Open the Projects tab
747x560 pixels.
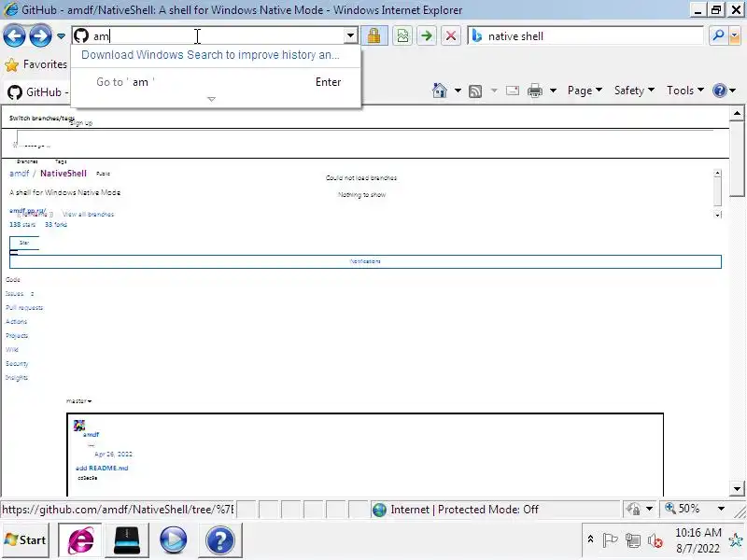pyautogui.click(x=17, y=336)
